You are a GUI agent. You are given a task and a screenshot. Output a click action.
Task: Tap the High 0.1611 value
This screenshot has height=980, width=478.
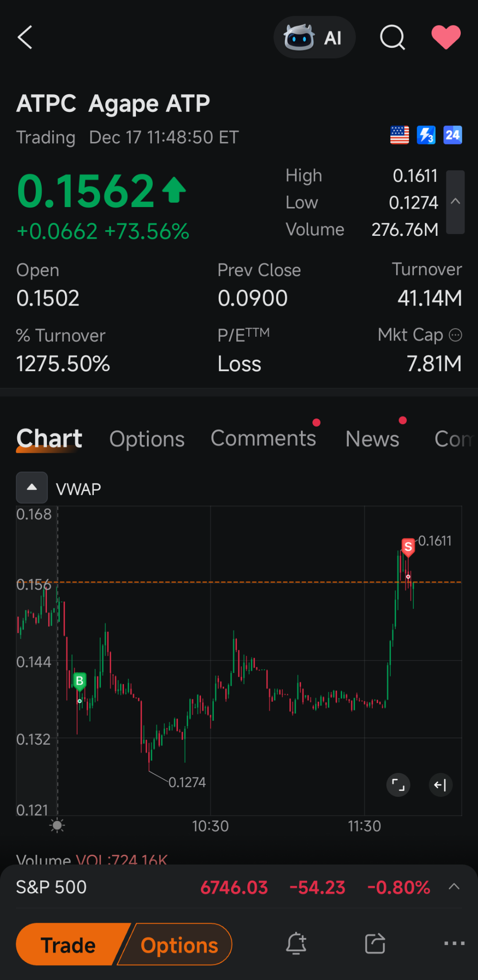point(415,176)
